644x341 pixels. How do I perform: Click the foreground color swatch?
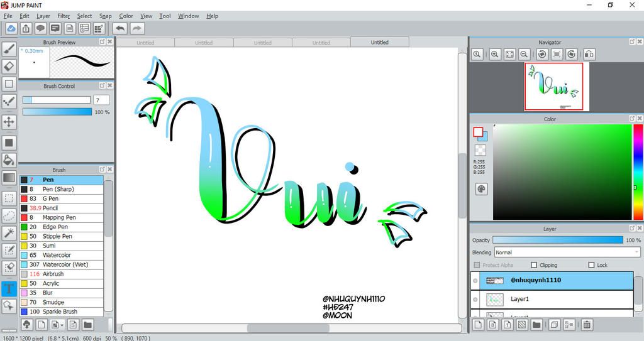(x=478, y=132)
